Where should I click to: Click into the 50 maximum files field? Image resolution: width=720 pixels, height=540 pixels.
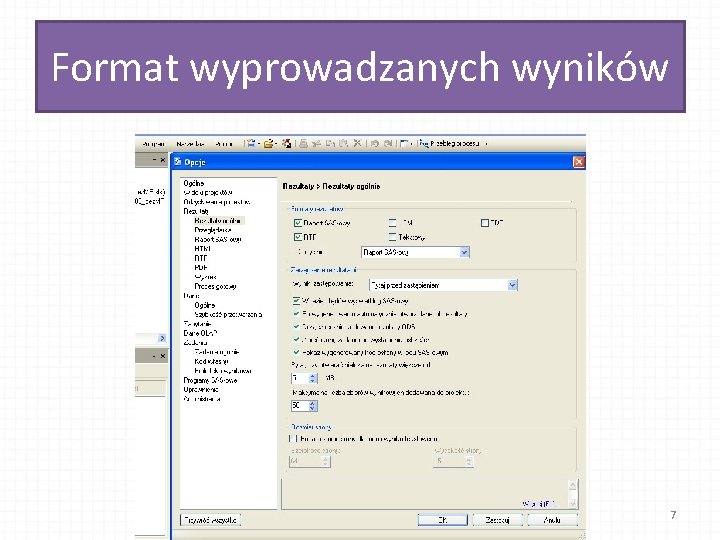point(300,406)
